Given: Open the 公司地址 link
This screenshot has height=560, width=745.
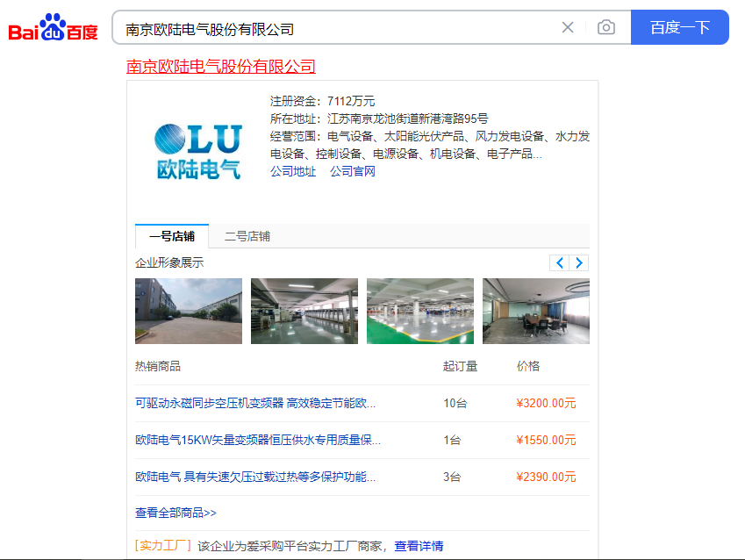Looking at the screenshot, I should point(293,172).
